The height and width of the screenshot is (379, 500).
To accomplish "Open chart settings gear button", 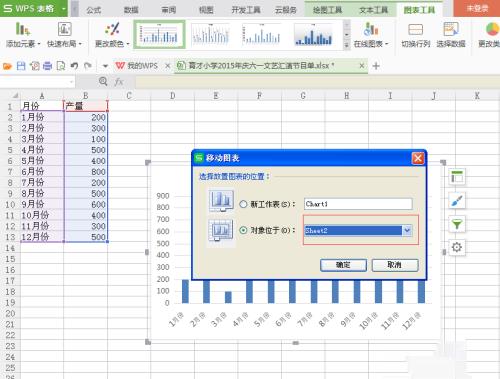I will [457, 247].
